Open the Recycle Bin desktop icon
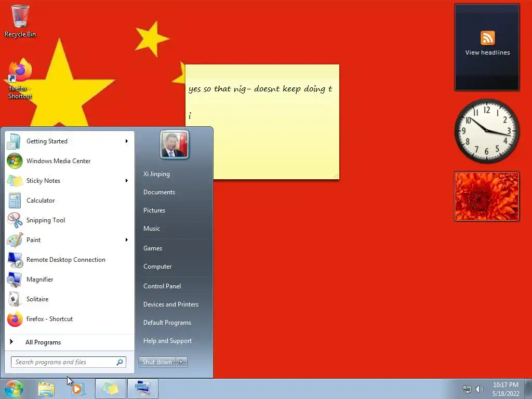The width and height of the screenshot is (532, 399). click(20, 21)
